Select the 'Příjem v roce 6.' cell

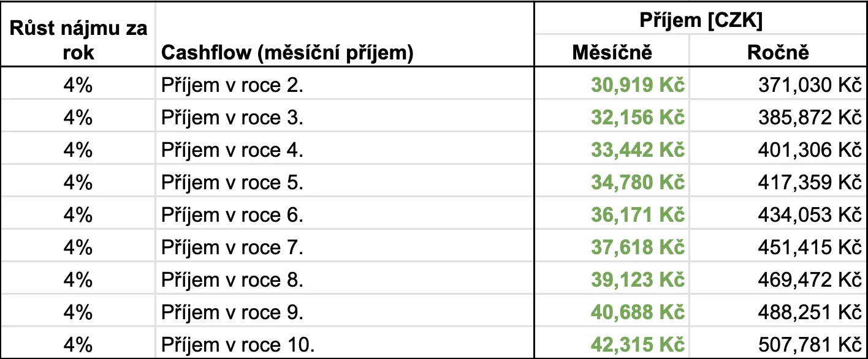345,214
